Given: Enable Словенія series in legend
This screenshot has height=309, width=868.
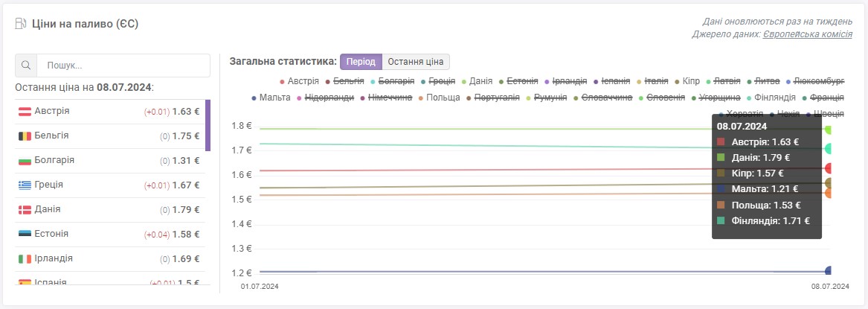Looking at the screenshot, I should (x=662, y=98).
